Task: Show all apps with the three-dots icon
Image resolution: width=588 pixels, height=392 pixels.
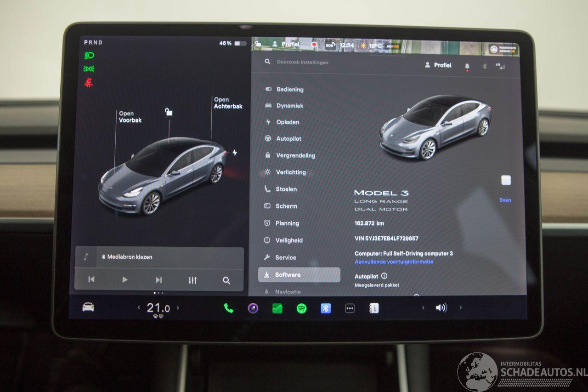Action: [x=350, y=308]
